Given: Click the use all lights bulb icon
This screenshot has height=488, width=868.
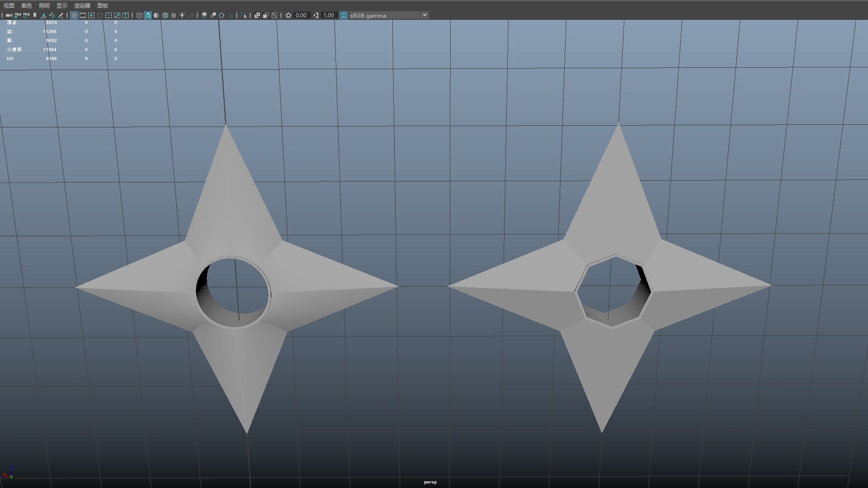Looking at the screenshot, I should pos(182,15).
